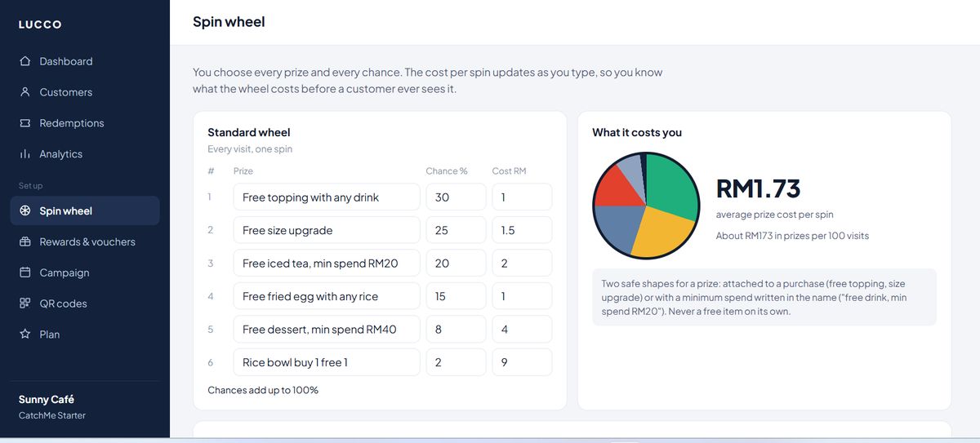Click the LUCCO logo

[40, 24]
